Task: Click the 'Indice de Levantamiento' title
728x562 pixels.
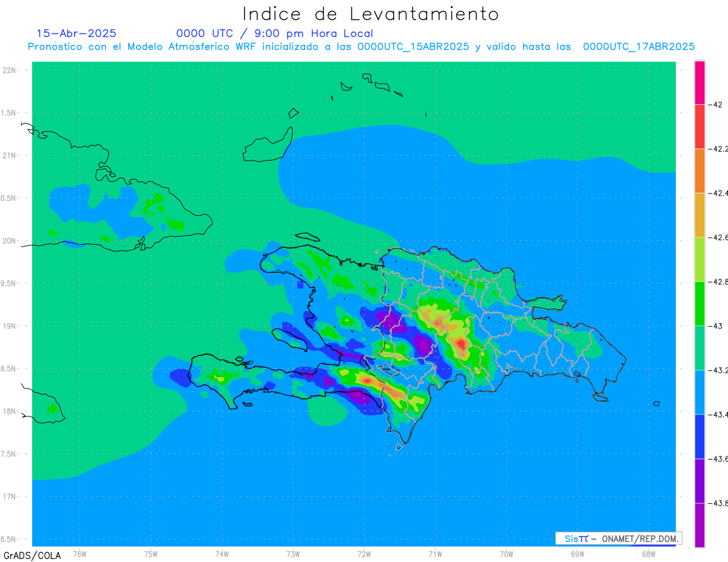Action: (x=371, y=13)
